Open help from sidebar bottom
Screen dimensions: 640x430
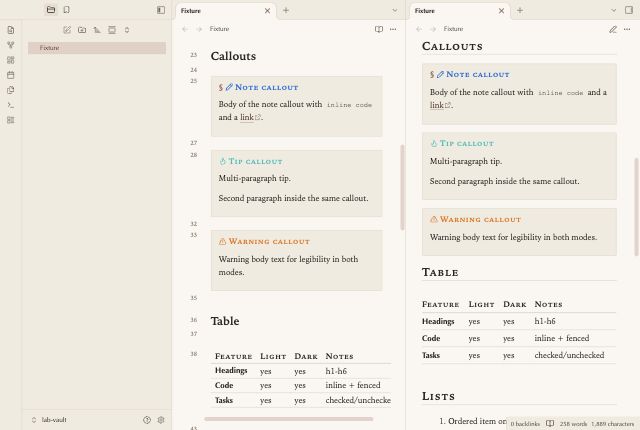pyautogui.click(x=147, y=420)
